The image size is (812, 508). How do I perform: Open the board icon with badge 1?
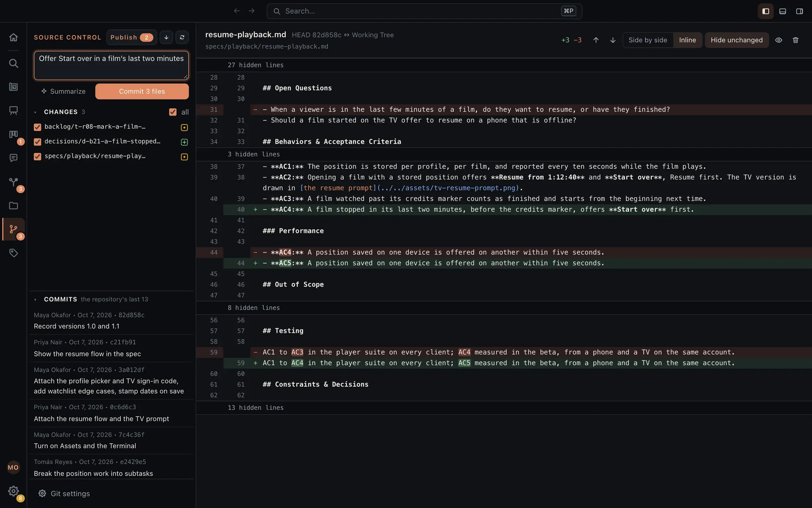(14, 134)
